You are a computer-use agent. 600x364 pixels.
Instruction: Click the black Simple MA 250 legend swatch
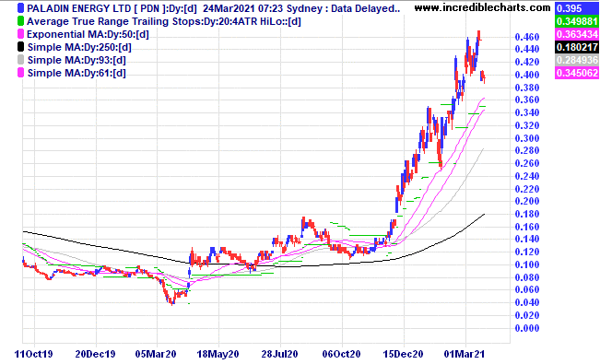pos(20,47)
